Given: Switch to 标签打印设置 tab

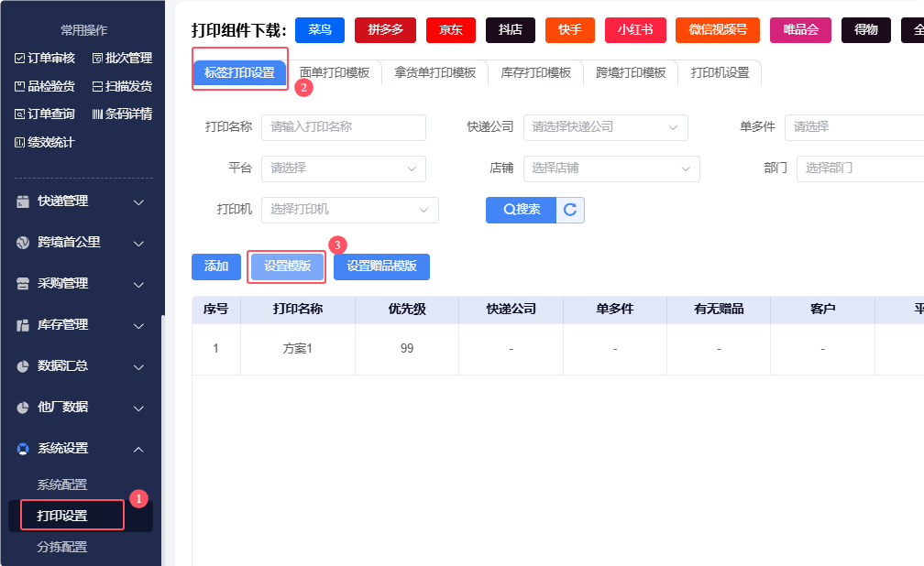Looking at the screenshot, I should click(240, 72).
